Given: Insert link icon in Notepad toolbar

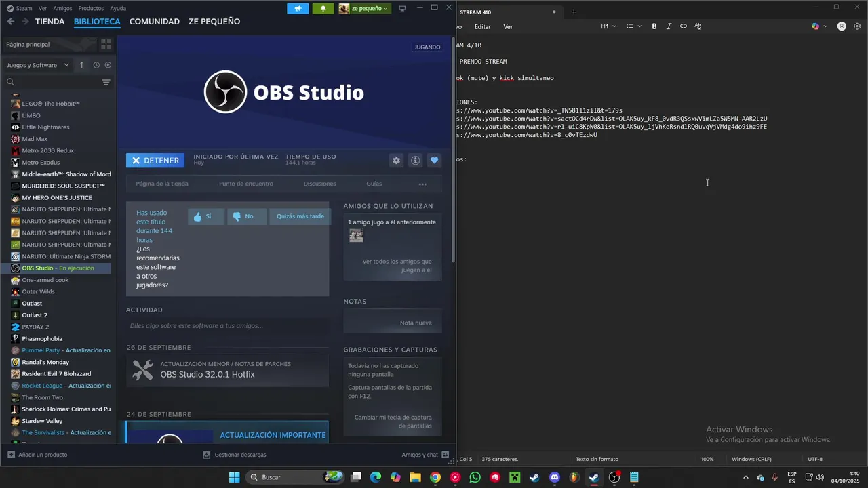Looking at the screenshot, I should pyautogui.click(x=684, y=26).
